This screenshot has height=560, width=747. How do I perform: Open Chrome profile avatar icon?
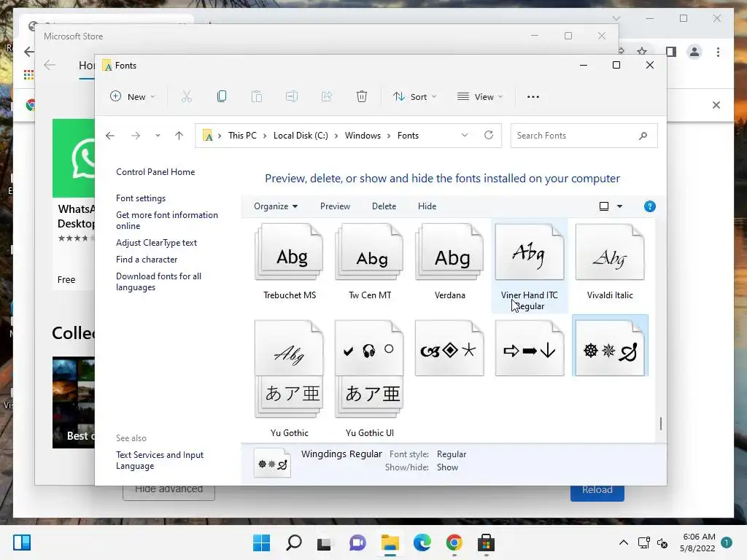pos(694,52)
